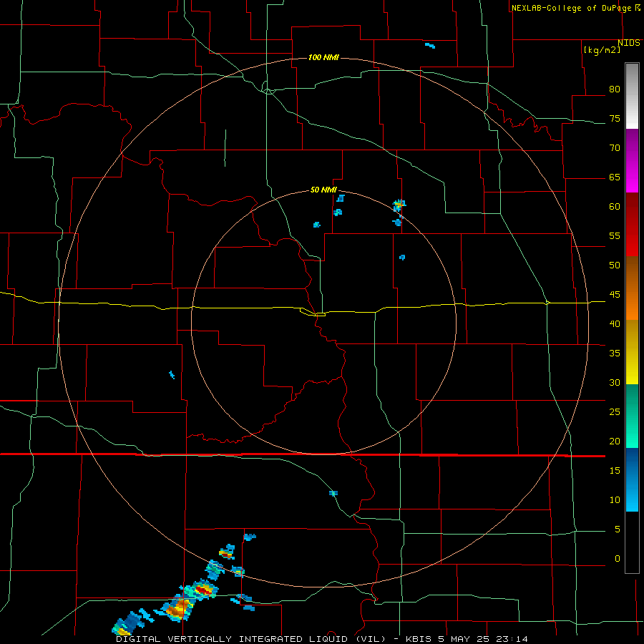Click the green segment of the color bar
The image size is (644, 644).
[632, 416]
